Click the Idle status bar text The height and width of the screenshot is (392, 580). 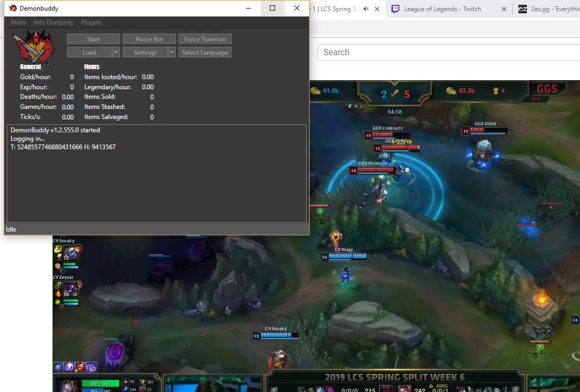(11, 229)
